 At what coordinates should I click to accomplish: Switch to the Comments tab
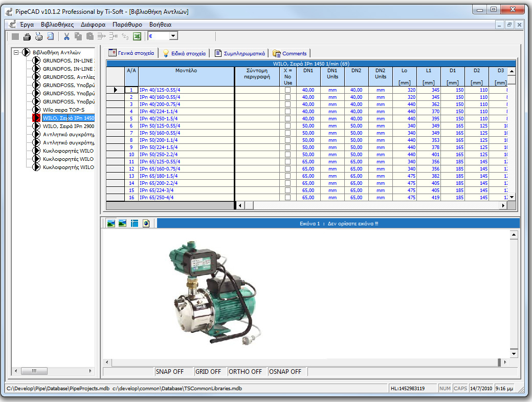[x=290, y=53]
